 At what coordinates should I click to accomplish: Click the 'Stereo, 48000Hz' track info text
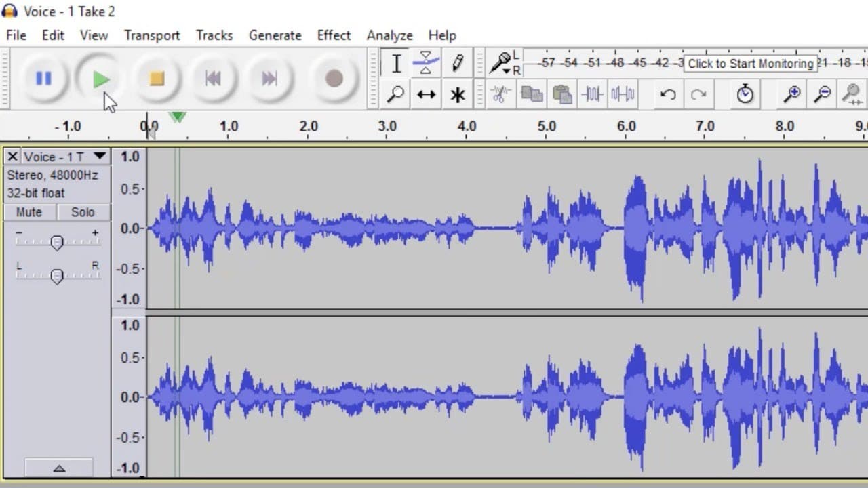52,175
